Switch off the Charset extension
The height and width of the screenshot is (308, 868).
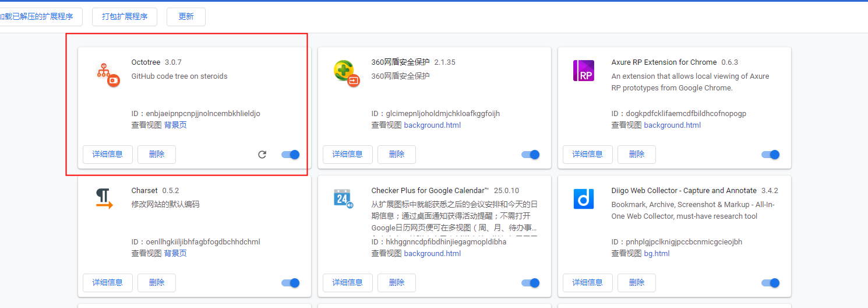coord(290,283)
